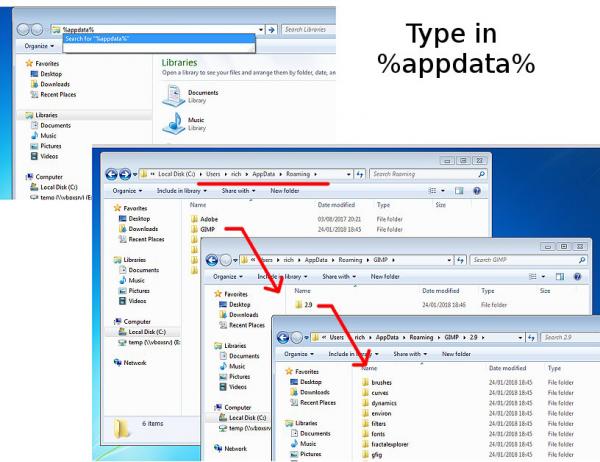Viewport: 600px width, 462px height.
Task: Click New folder in 2.9 window
Action: click(456, 354)
